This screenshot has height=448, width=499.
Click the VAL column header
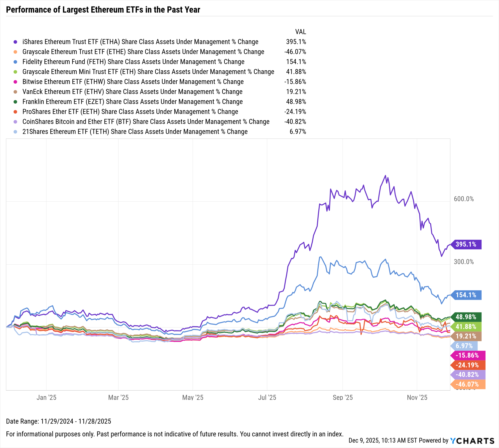[x=300, y=32]
